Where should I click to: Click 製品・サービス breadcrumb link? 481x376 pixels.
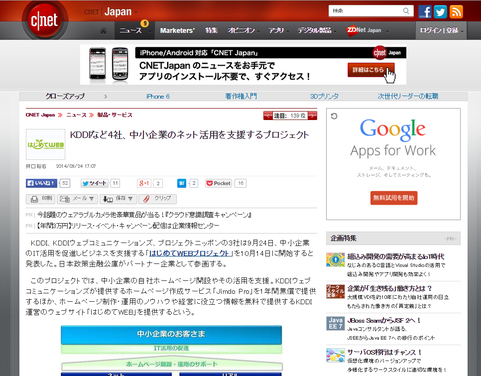[x=115, y=115]
